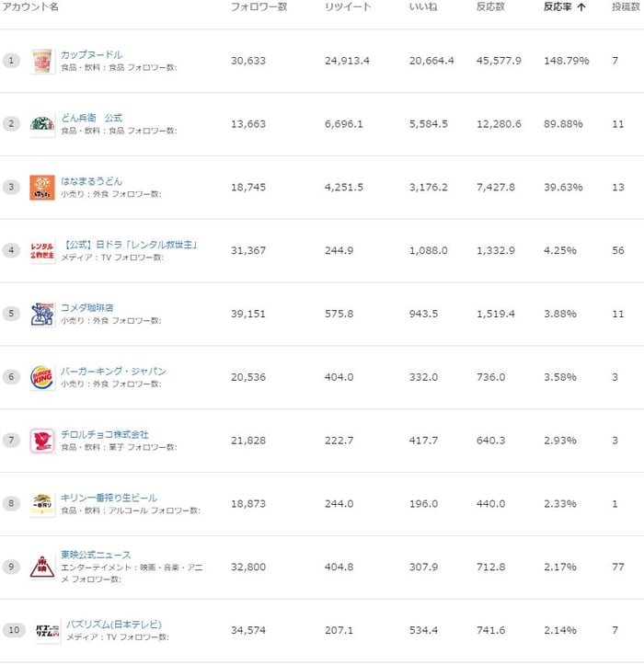Sort by フォロワー数 column header
The image size is (644, 665).
click(x=259, y=6)
